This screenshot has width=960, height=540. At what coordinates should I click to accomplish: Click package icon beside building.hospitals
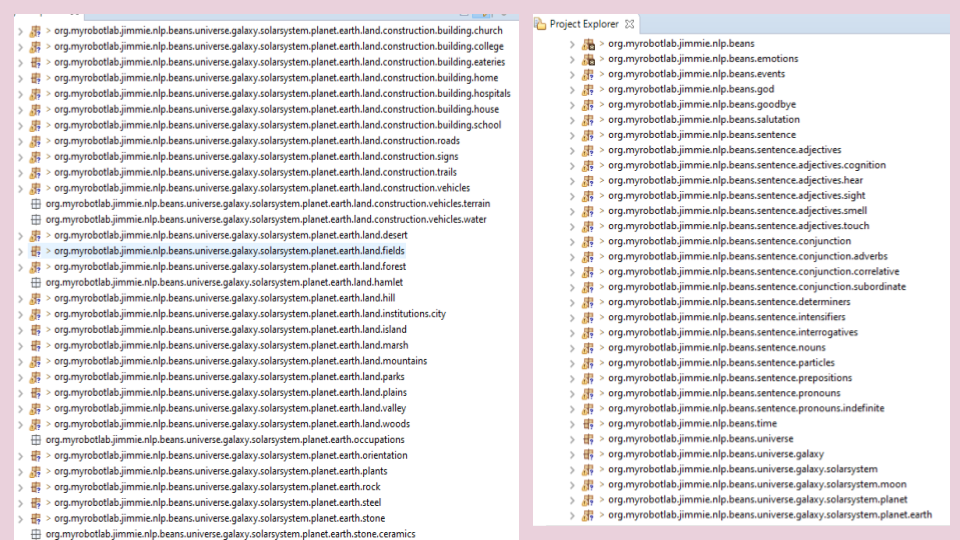tap(36, 94)
